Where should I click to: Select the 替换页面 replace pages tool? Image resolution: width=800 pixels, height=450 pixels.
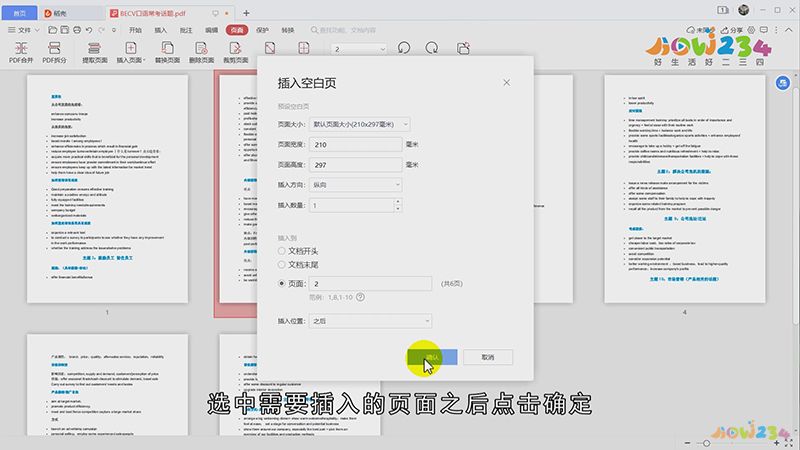point(167,53)
